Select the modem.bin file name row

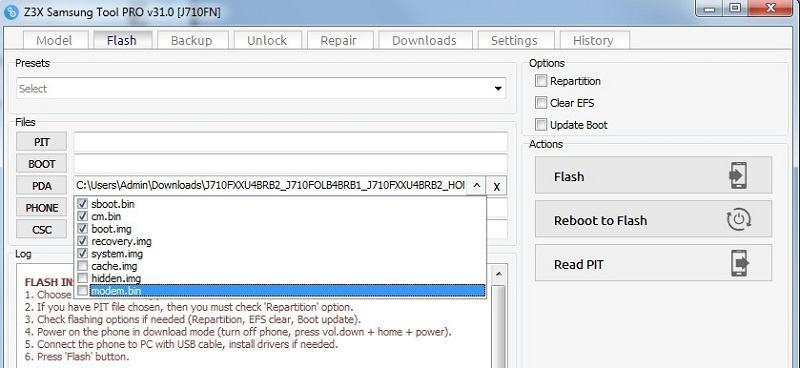(287, 290)
